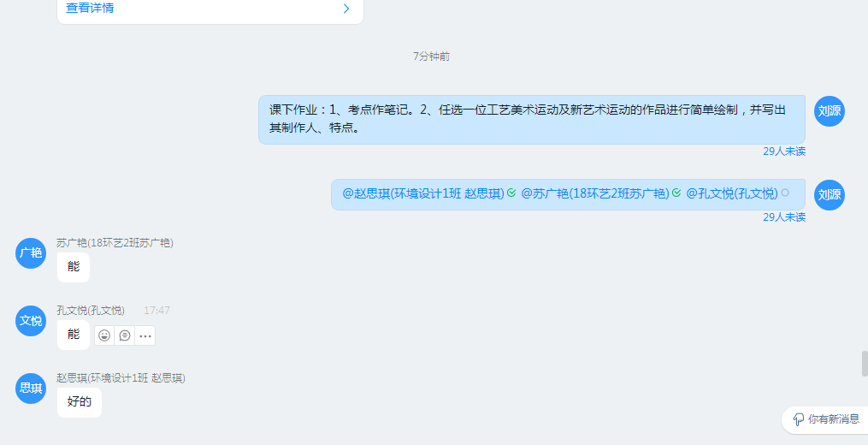Select the 好的 message bubble from 赵思琪
Screen dimensions: 868x445
[x=80, y=402]
